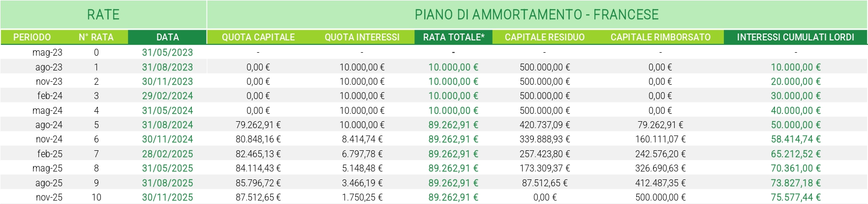The height and width of the screenshot is (204, 868).
Task: Select the RATA TOTALE* header
Action: coord(453,37)
